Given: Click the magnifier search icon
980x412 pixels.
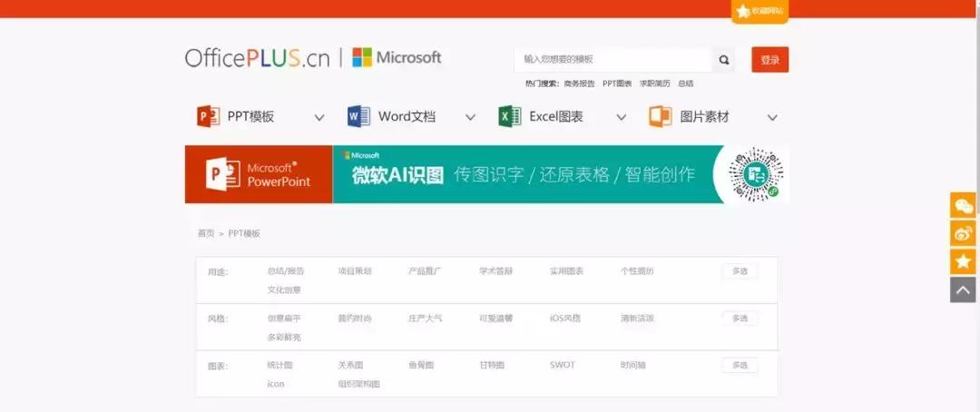Looking at the screenshot, I should pos(724,60).
